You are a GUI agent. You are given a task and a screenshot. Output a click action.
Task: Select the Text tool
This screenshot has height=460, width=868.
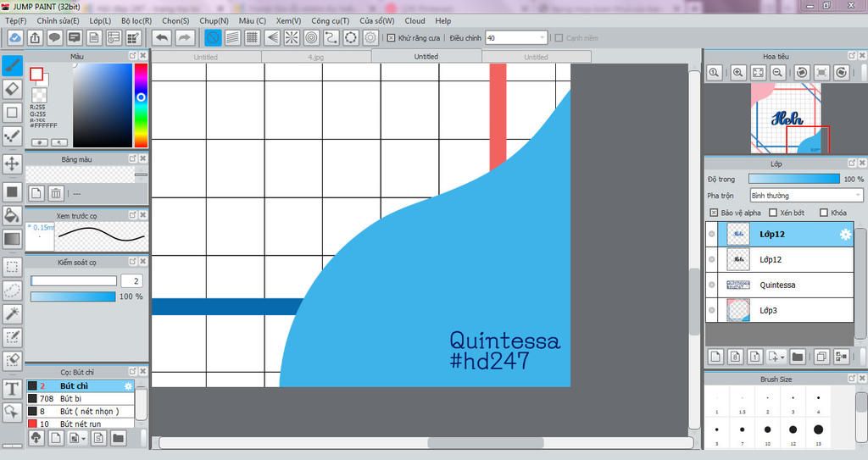point(12,389)
